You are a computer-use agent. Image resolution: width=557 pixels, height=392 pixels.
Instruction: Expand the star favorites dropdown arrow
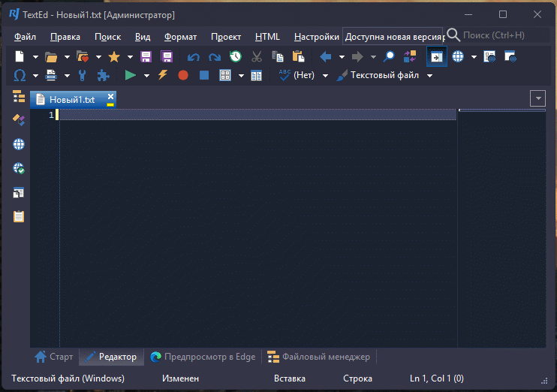(130, 57)
